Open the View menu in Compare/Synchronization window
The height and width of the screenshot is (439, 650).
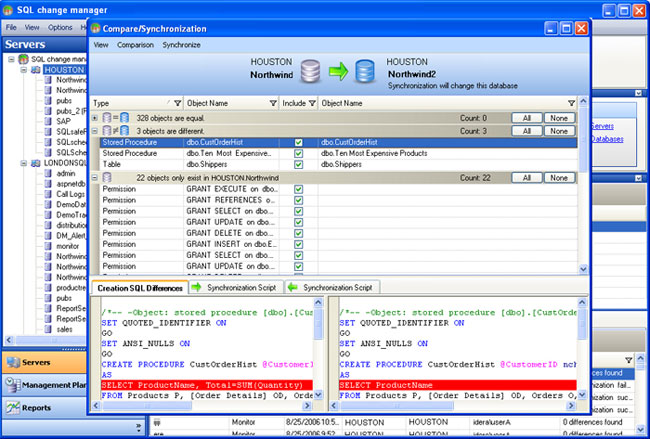pos(101,45)
